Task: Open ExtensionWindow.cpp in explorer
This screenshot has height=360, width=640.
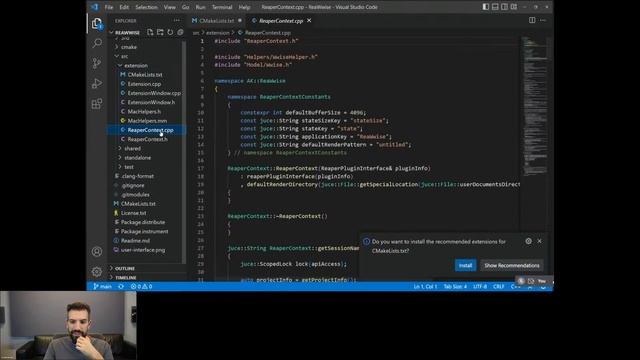Action: pos(154,93)
